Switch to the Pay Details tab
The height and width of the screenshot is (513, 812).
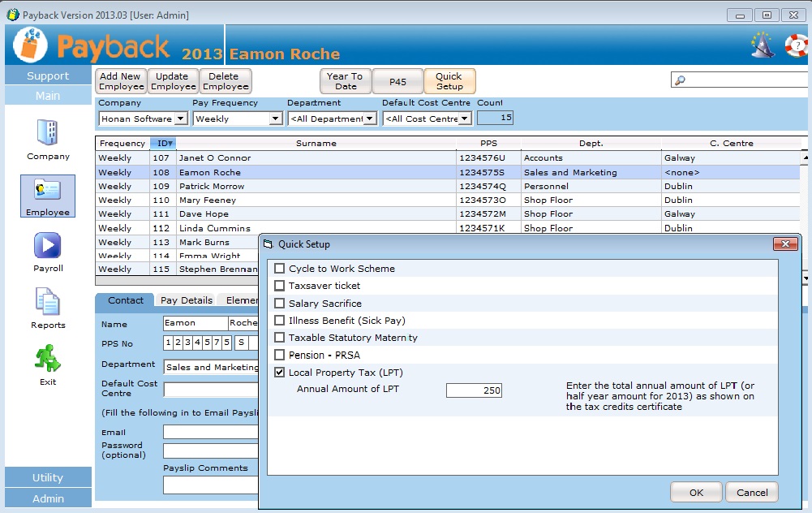[187, 300]
